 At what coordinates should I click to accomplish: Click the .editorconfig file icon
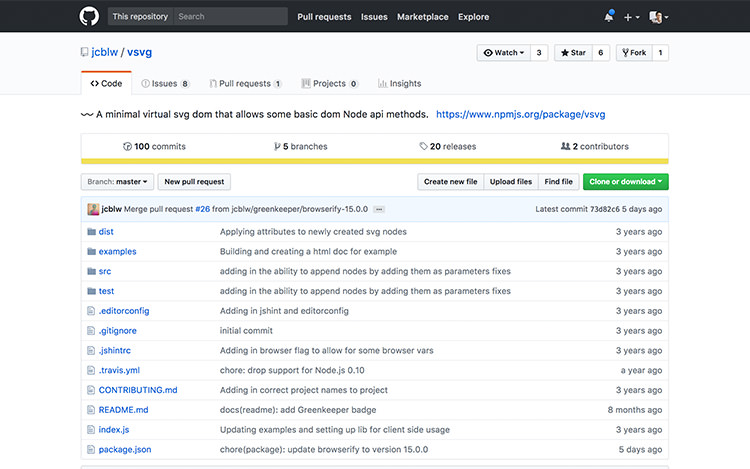coord(91,311)
